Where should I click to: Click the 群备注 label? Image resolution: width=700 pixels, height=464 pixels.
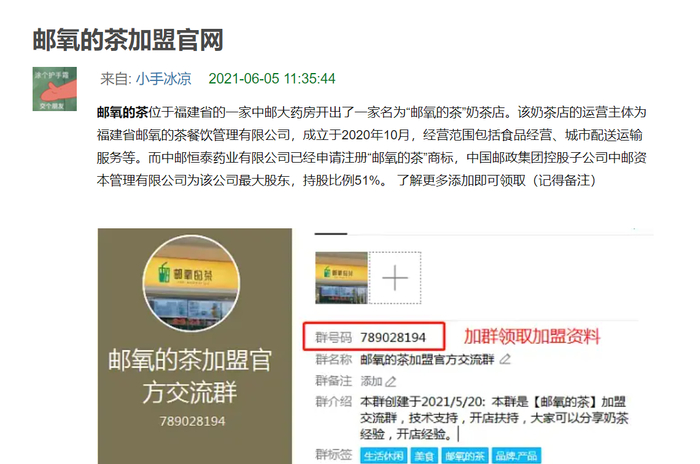click(x=333, y=381)
